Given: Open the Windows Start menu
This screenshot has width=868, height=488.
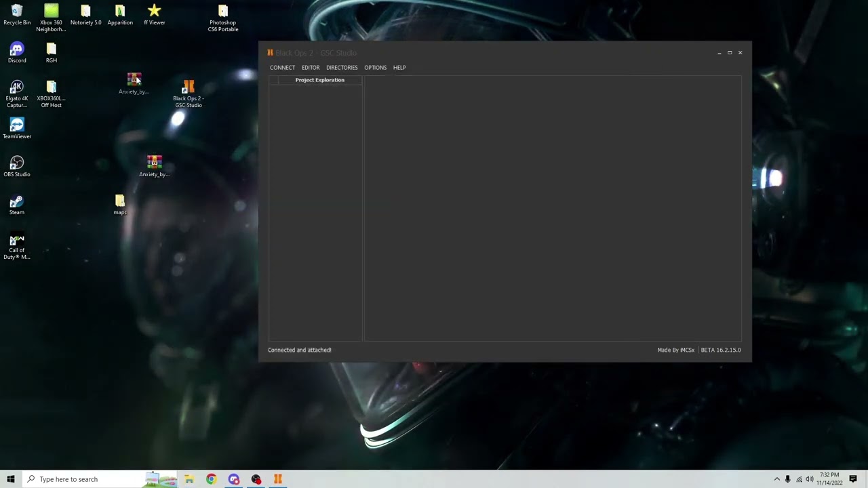Looking at the screenshot, I should 11,479.
